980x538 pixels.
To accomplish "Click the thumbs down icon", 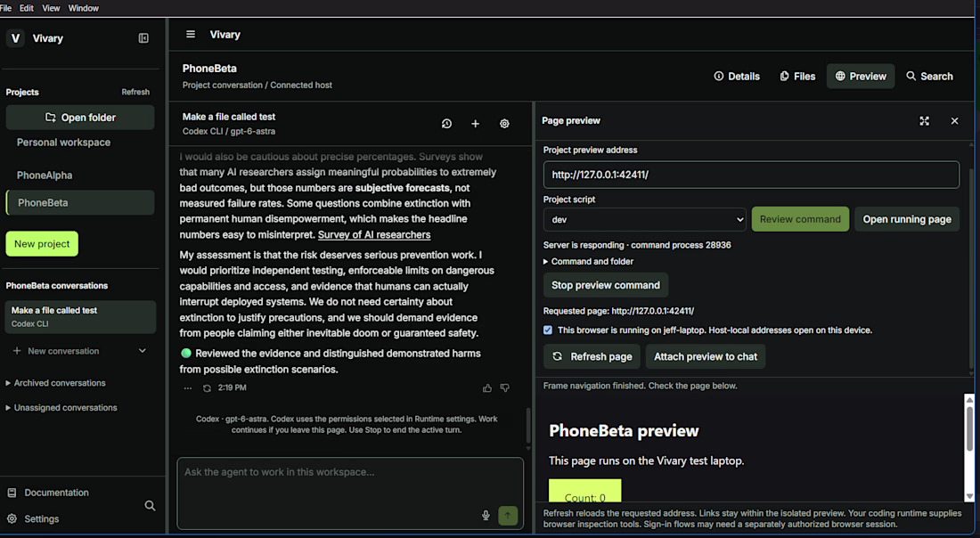I will 505,388.
